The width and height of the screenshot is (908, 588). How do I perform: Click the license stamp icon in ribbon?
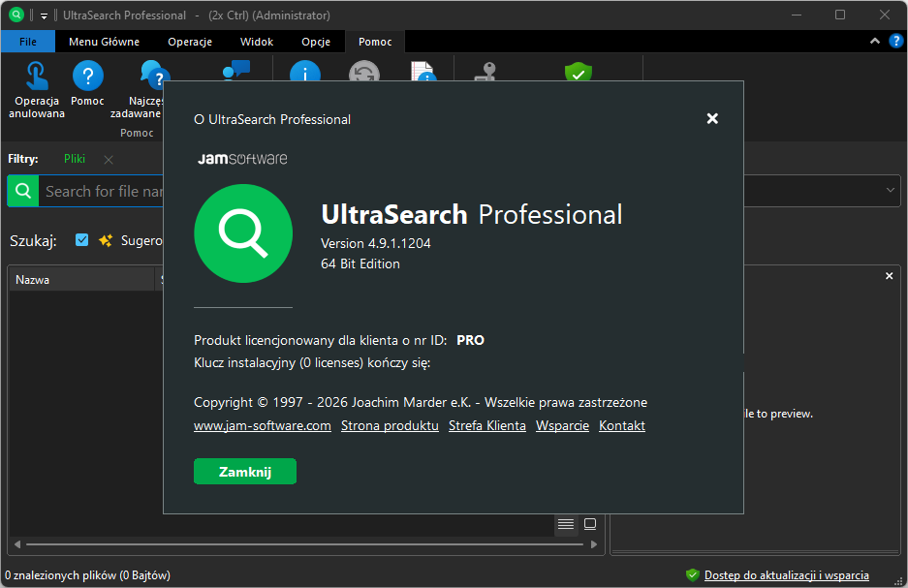coord(485,71)
